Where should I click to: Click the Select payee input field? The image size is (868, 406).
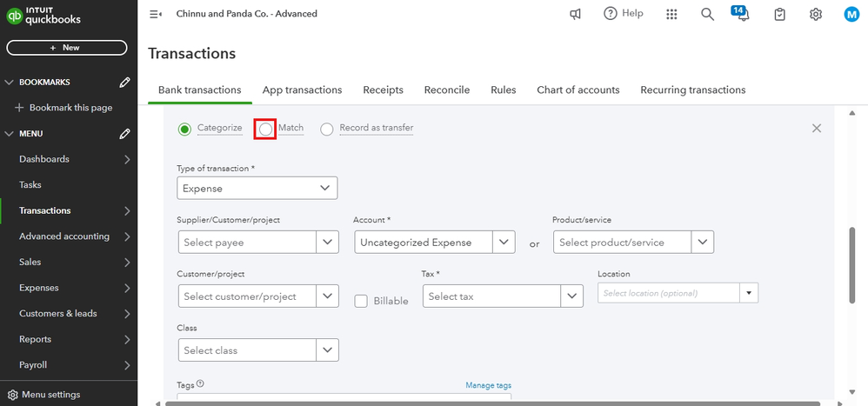pos(247,243)
